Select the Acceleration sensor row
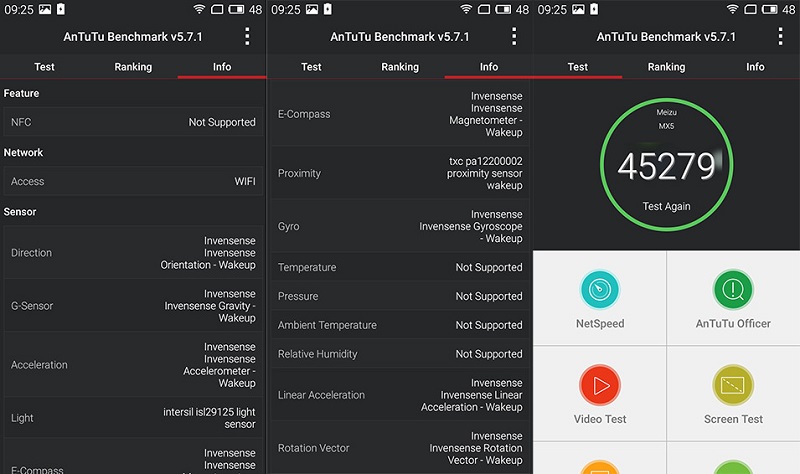 pyautogui.click(x=133, y=365)
